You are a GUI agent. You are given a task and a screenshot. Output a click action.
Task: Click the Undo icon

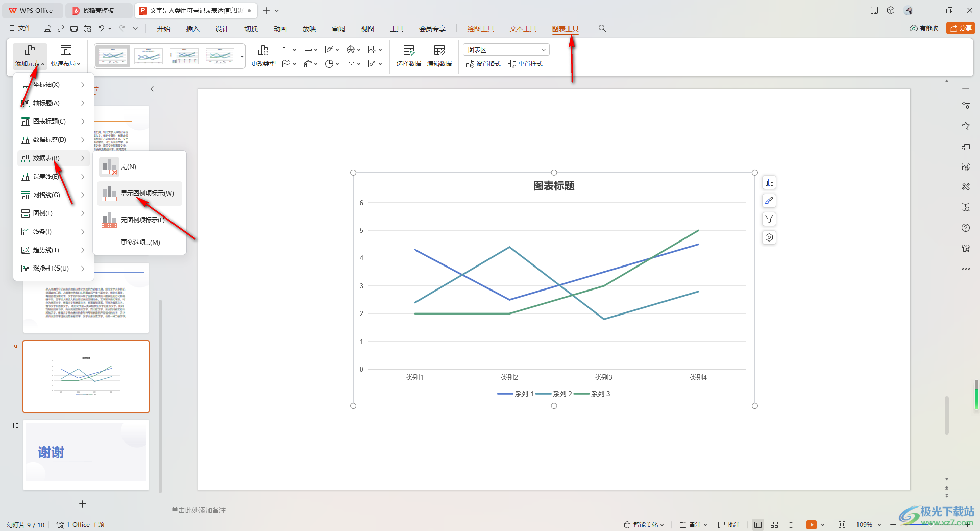102,29
